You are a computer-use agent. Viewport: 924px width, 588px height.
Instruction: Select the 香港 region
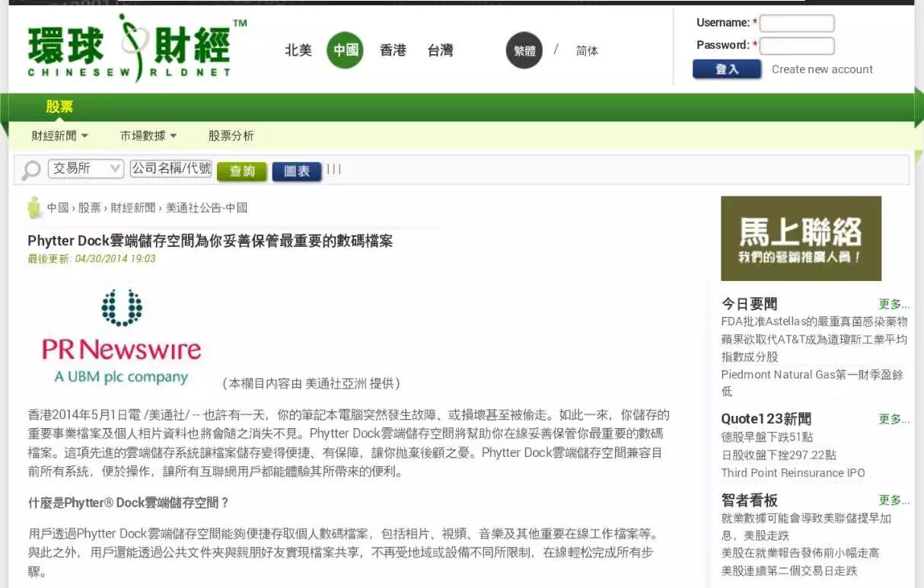pos(393,50)
